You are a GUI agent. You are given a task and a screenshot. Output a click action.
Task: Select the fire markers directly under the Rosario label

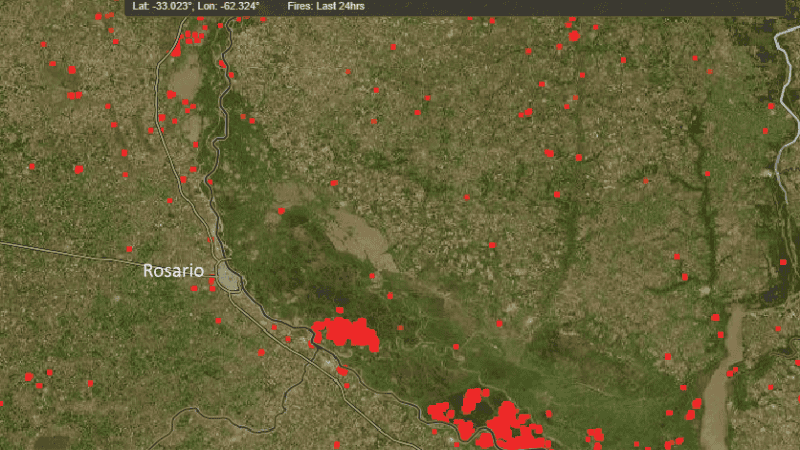[x=211, y=286]
